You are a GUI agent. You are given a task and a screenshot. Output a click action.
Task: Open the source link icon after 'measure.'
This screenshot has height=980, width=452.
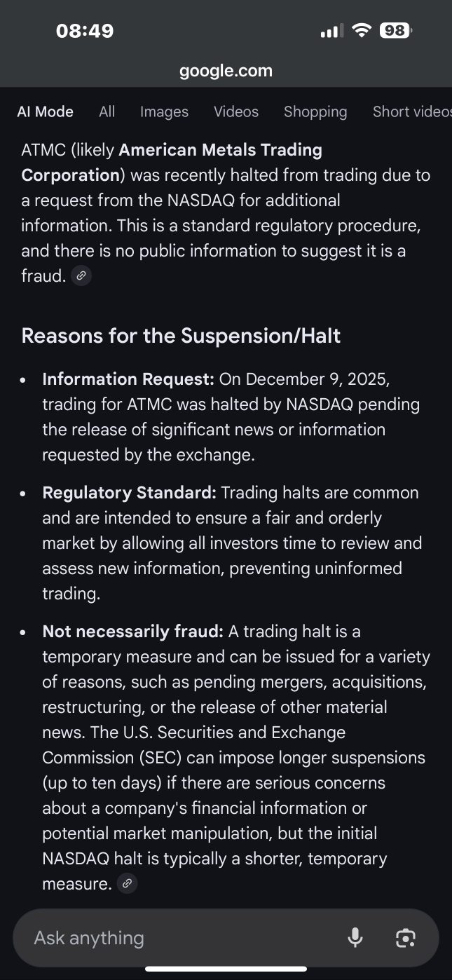coord(127,884)
